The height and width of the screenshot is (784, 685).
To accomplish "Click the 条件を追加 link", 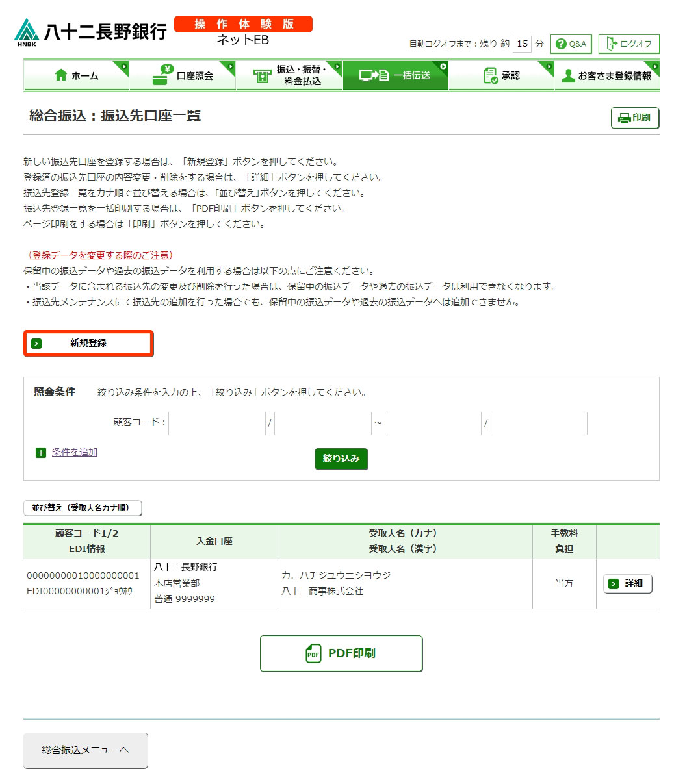I will pos(75,452).
